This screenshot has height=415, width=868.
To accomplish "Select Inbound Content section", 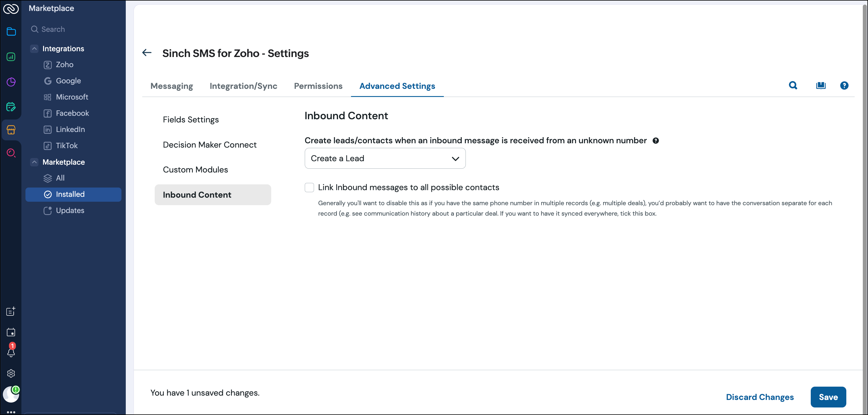I will pos(213,195).
